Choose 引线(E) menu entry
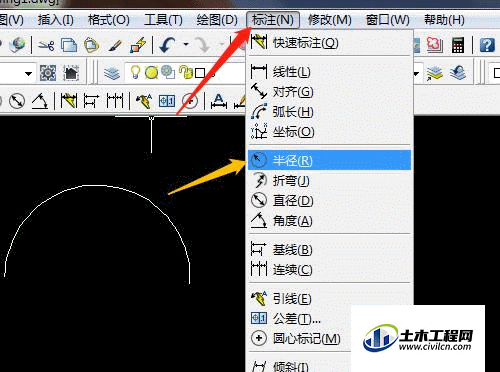The height and width of the screenshot is (372, 500). [329, 299]
